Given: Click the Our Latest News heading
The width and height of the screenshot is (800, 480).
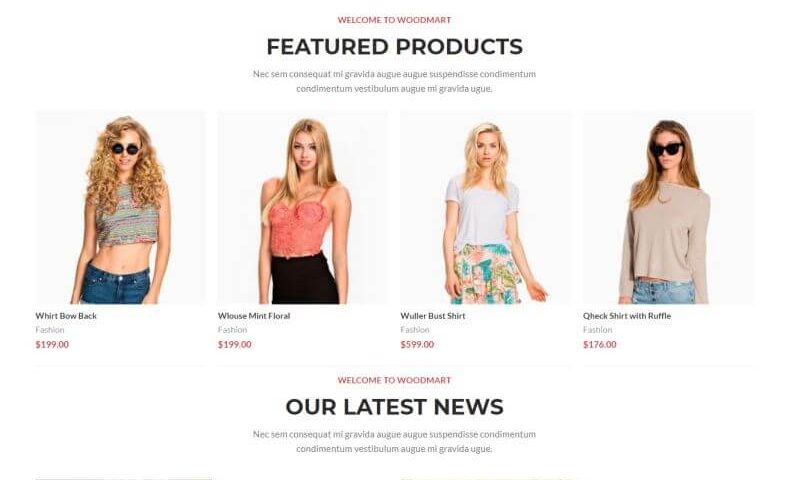Looking at the screenshot, I should pos(394,407).
